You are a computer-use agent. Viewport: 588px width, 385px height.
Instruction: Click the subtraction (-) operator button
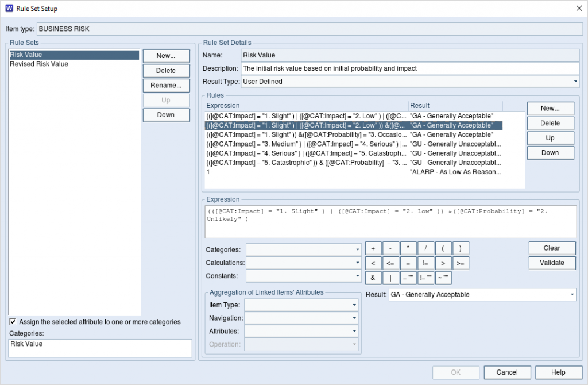[390, 248]
